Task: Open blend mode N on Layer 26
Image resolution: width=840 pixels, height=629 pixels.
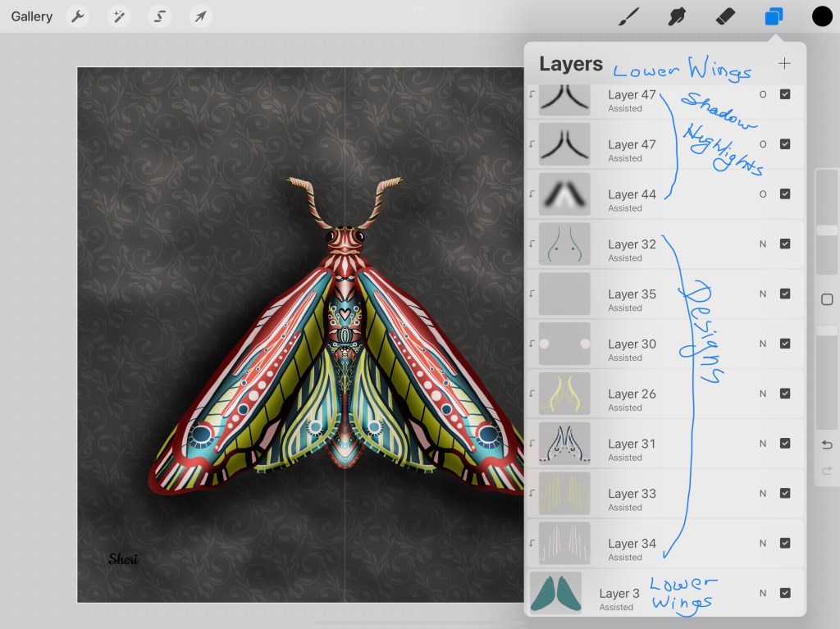Action: [763, 394]
